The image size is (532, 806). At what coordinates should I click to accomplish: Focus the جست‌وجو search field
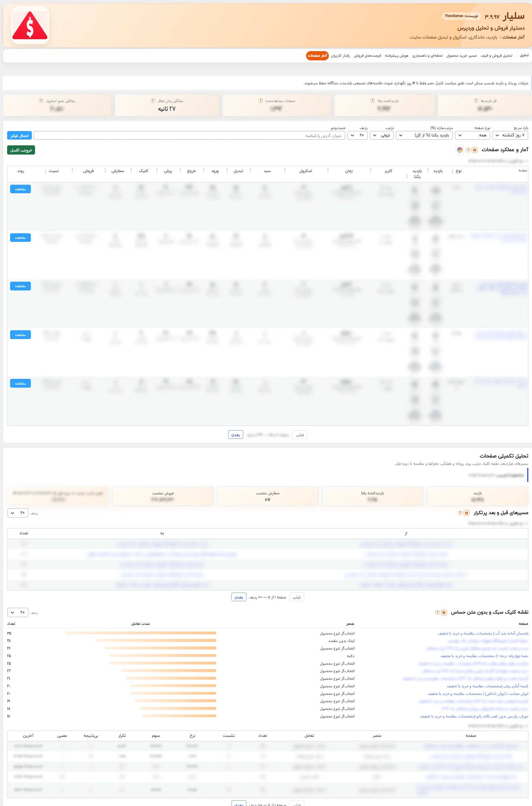pos(190,135)
